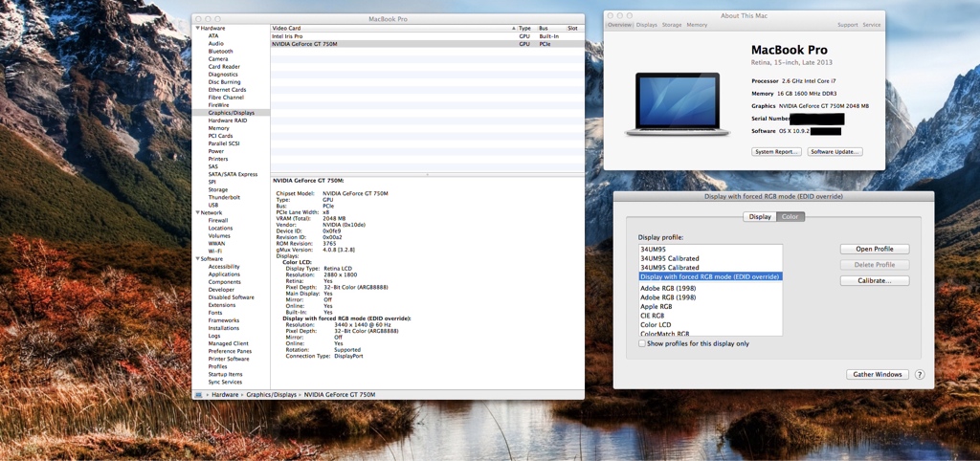Select Parallel SCSI entry

coord(225,143)
